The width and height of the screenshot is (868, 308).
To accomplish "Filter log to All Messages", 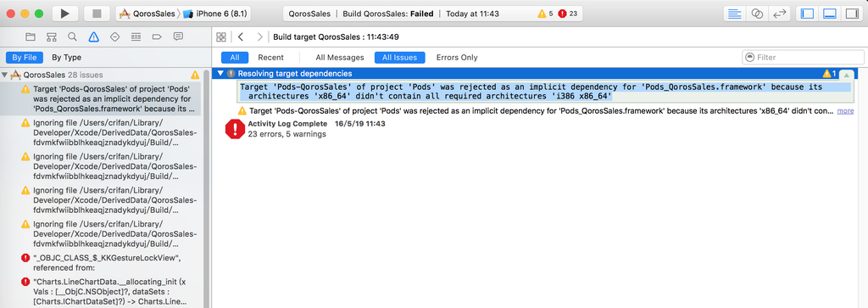I will (340, 57).
